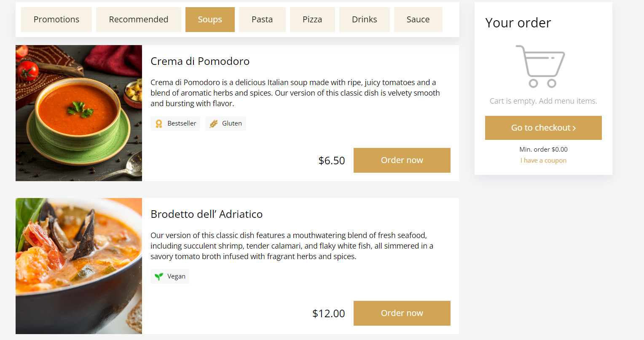Click the green Vegan leaf icon
The image size is (644, 340).
[159, 276]
